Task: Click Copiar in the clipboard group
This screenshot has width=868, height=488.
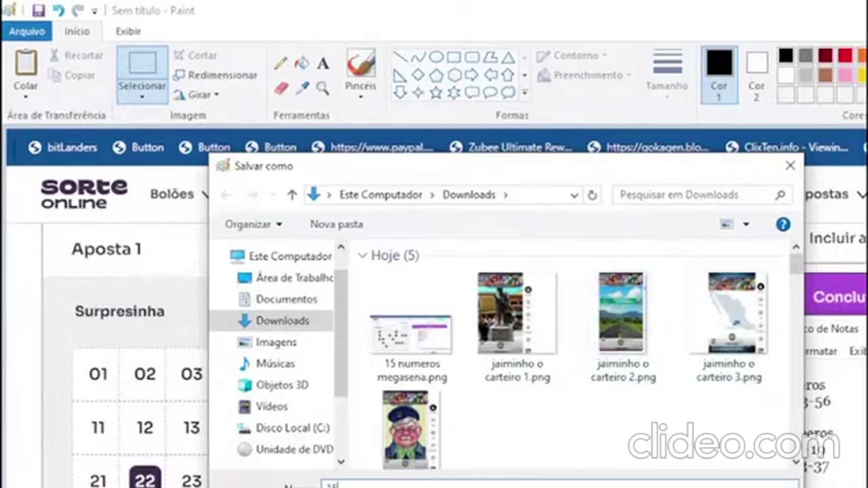Action: [72, 75]
